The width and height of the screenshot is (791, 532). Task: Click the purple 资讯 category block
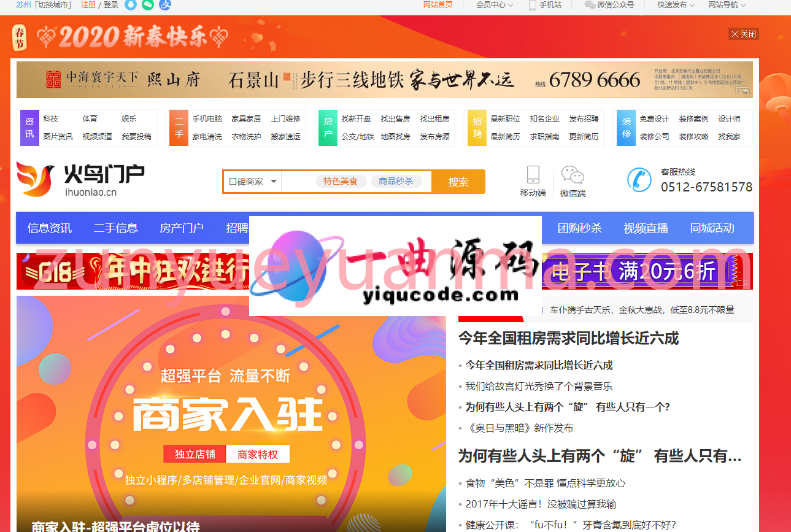coord(29,128)
